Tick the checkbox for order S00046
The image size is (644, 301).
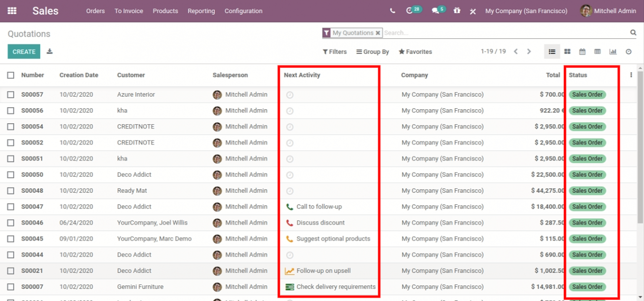click(x=11, y=222)
